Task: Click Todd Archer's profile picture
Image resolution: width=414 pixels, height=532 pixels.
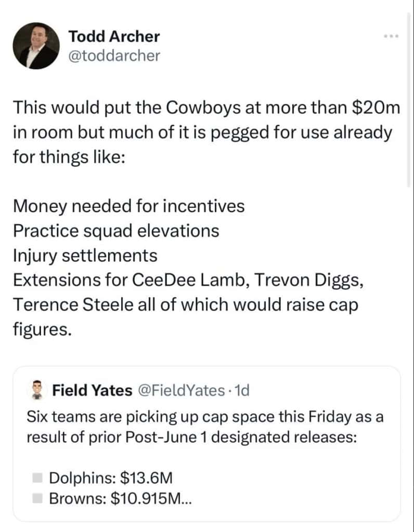Action: click(36, 46)
